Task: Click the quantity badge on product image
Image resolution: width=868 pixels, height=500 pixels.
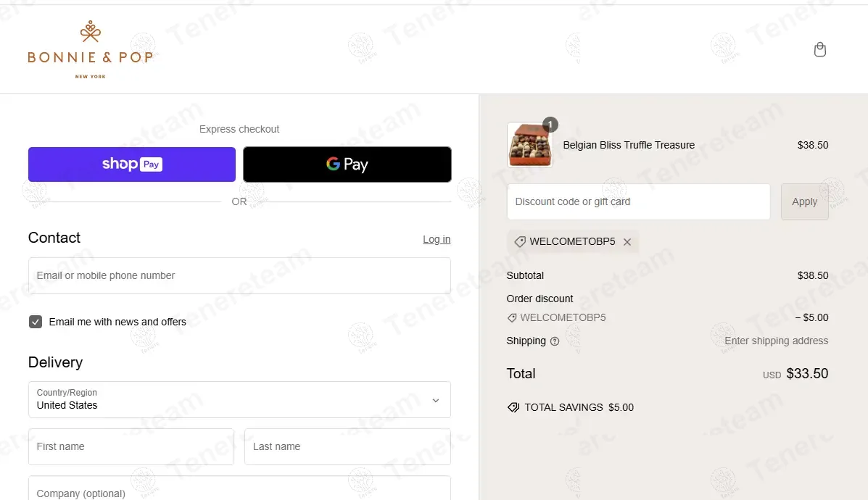Action: [550, 125]
